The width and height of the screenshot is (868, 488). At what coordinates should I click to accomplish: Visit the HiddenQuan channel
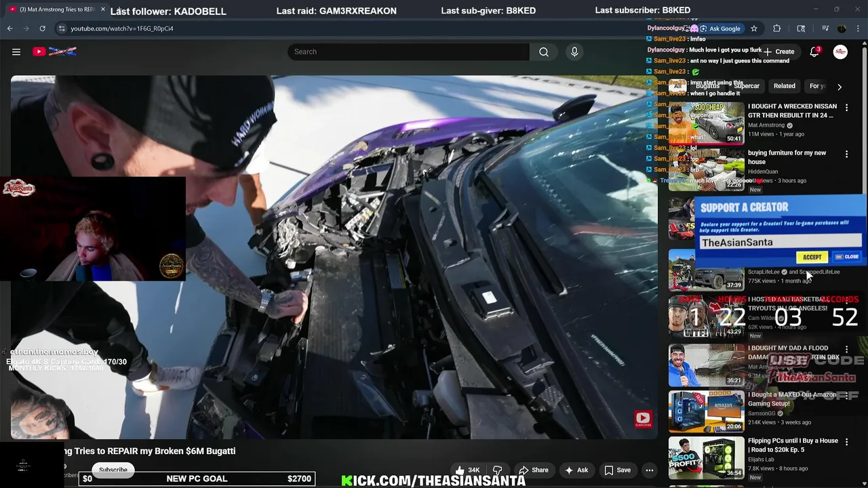click(763, 171)
